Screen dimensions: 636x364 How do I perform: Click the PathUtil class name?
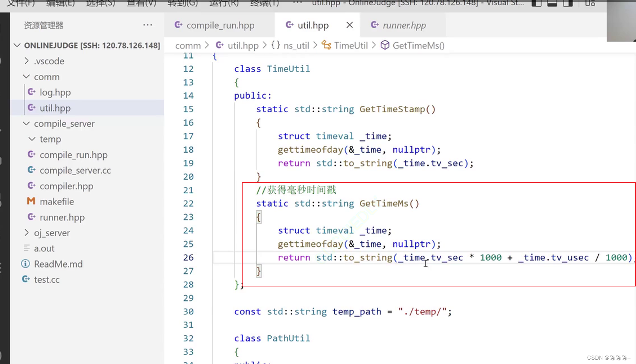click(288, 338)
